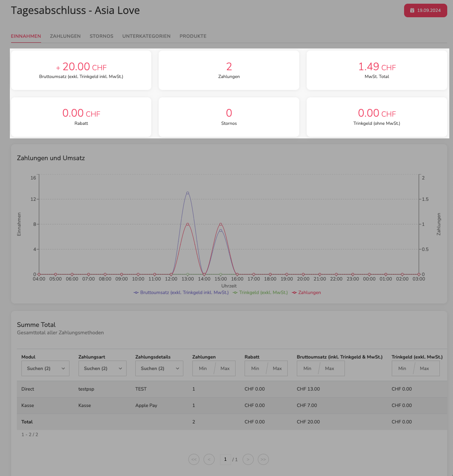Viewport: 453px width, 476px height.
Task: Sort by the Zahlungsart column header
Action: pos(92,357)
